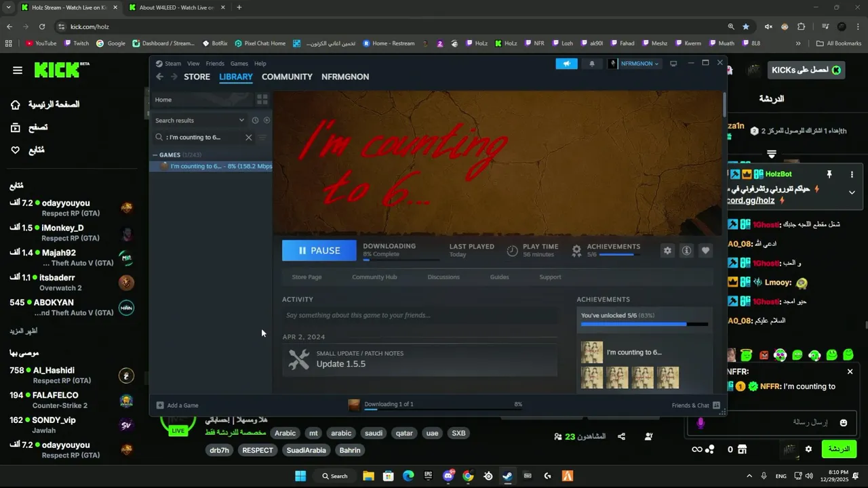Open Guides link for the game

pyautogui.click(x=499, y=277)
